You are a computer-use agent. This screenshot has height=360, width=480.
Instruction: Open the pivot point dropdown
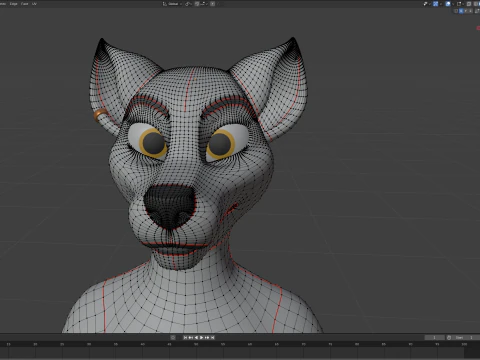point(188,4)
